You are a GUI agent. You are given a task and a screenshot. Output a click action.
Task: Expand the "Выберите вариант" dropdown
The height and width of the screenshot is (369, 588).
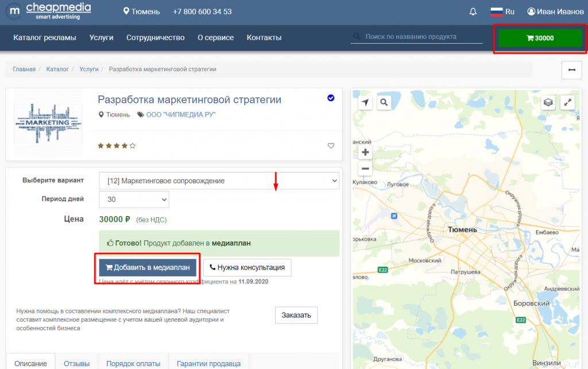(x=219, y=181)
